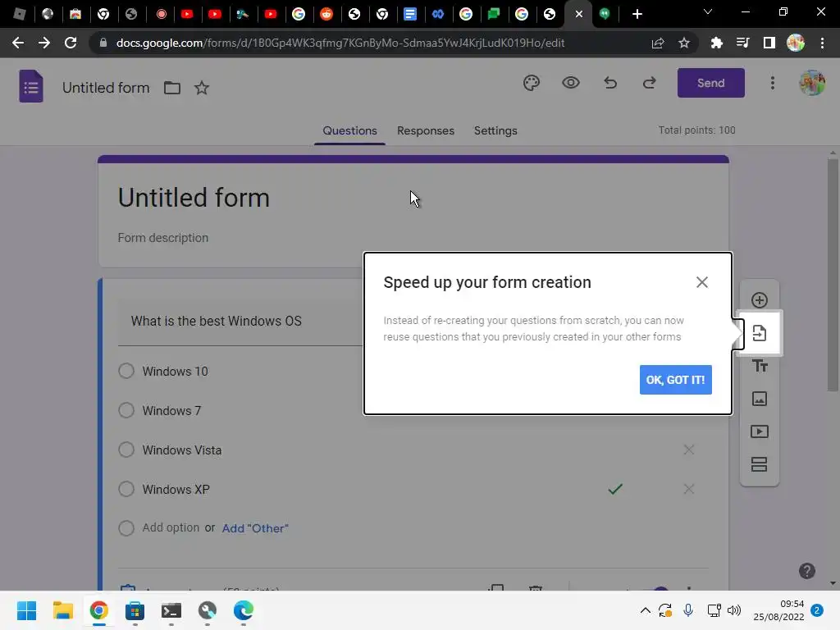Close the active browser tab

(x=578, y=14)
